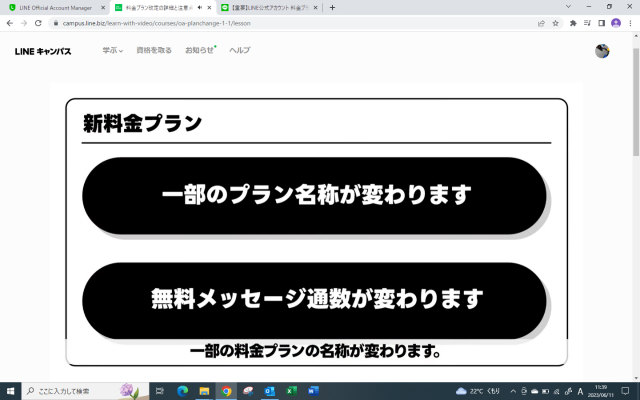This screenshot has height=400, width=640.
Task: Open Task View on the taskbar
Action: tap(160, 391)
